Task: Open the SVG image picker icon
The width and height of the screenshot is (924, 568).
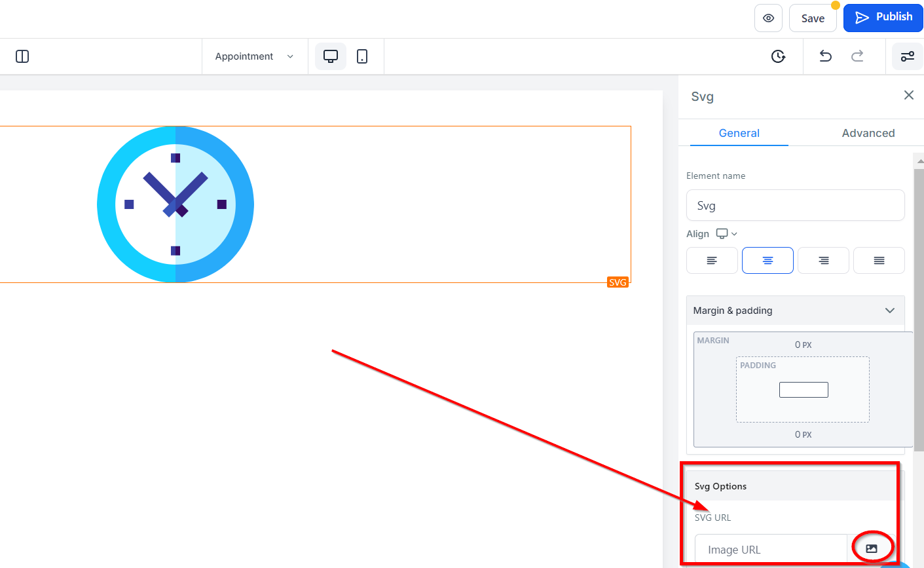Action: (872, 549)
